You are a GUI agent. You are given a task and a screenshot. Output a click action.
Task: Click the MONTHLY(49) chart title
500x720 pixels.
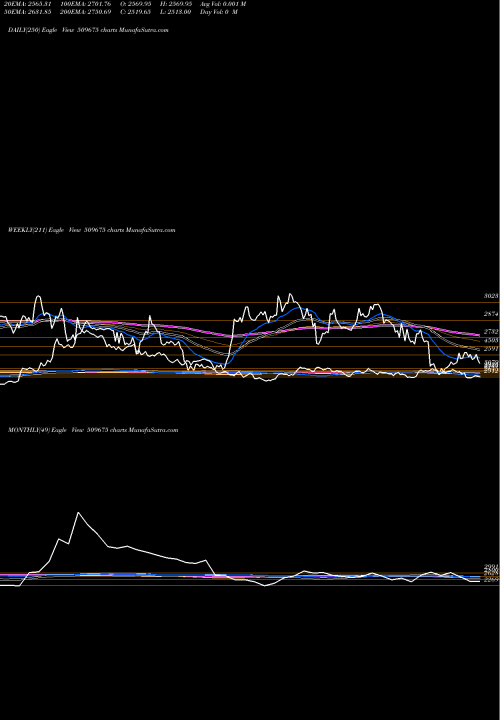[x=93, y=430]
